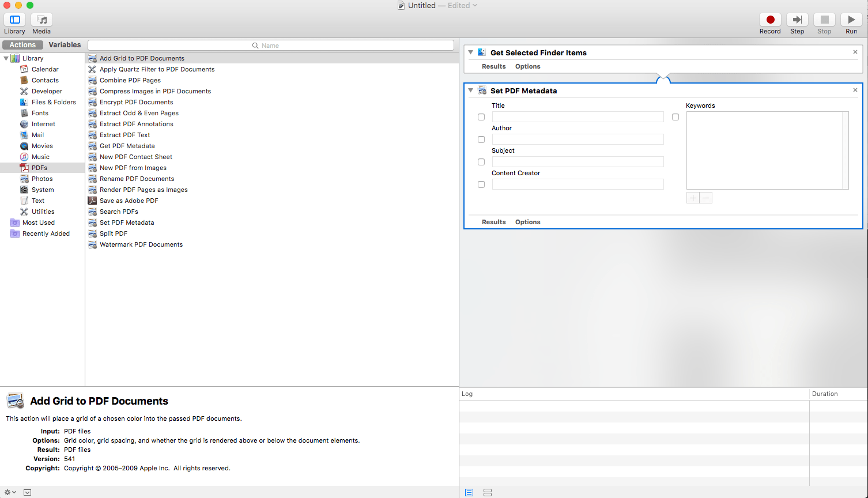Select the Fonts category icon
The image size is (868, 498).
tap(24, 113)
